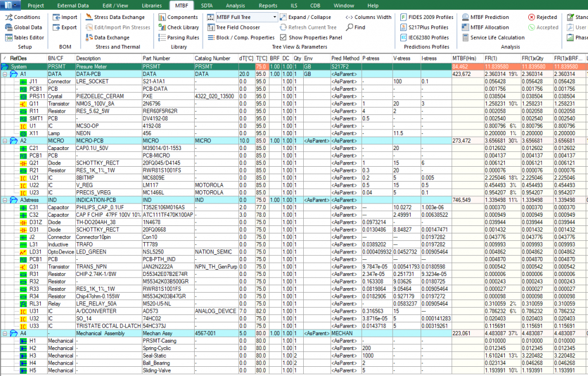Image resolution: width=588 pixels, height=376 pixels.
Task: Run Check Library
Action: pos(179,28)
